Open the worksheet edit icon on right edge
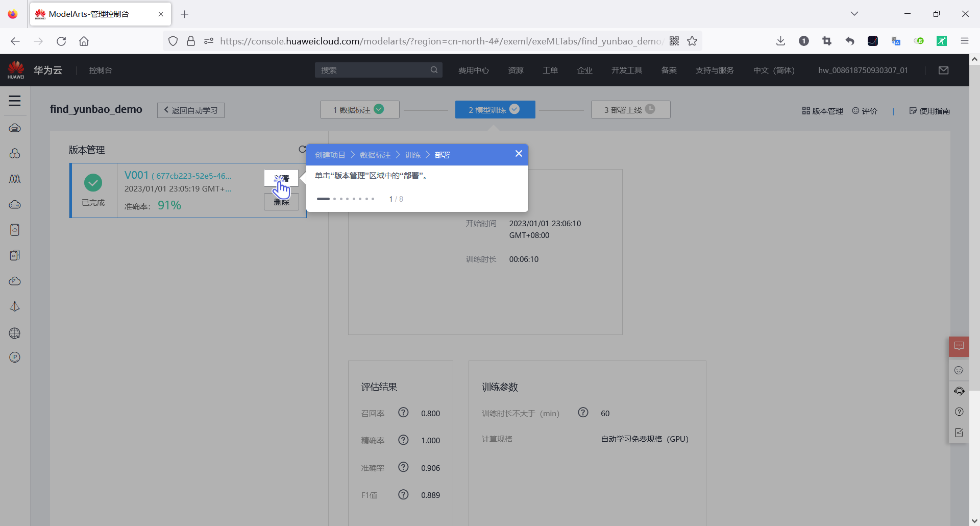Screen dimensions: 980x526 point(960,433)
